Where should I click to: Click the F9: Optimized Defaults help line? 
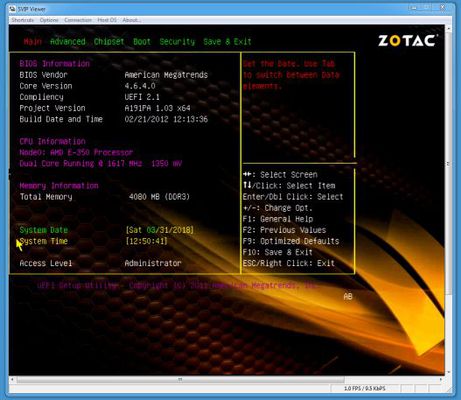tap(291, 241)
